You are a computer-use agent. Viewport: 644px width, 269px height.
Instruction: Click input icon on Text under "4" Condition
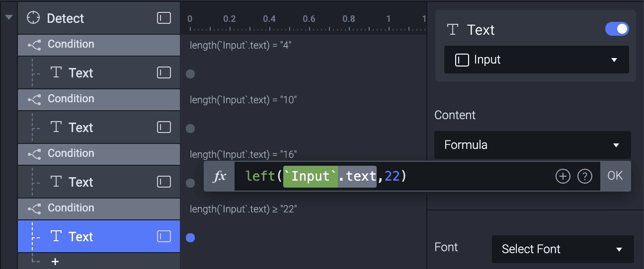164,73
